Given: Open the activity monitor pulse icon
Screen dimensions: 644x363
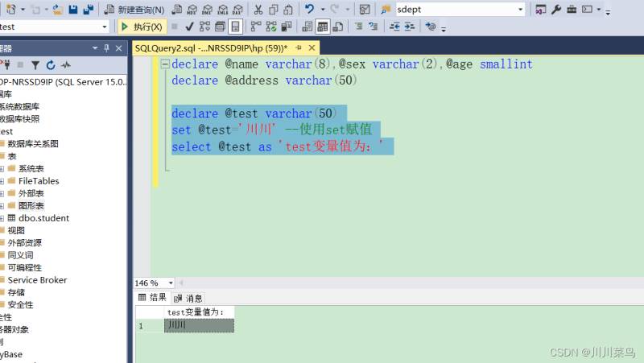Looking at the screenshot, I should tap(65, 65).
